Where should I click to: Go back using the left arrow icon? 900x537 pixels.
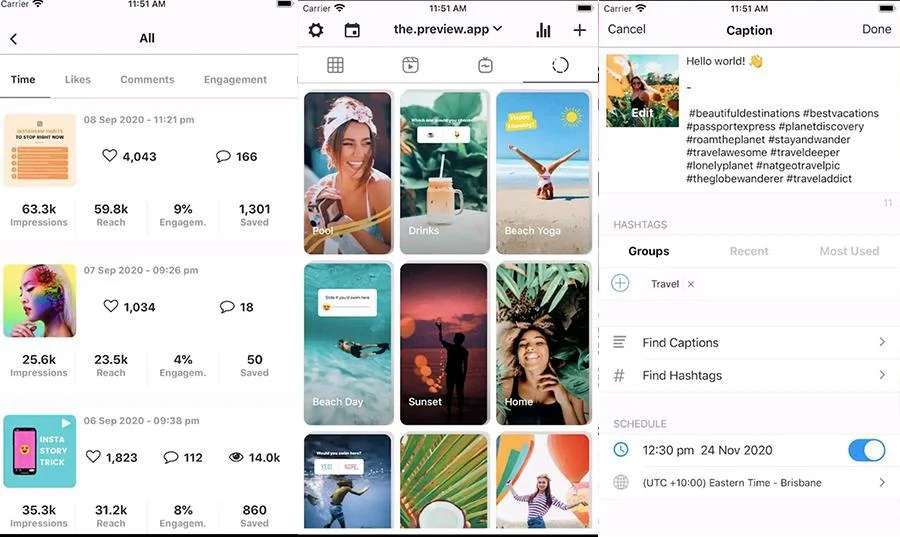(x=14, y=39)
